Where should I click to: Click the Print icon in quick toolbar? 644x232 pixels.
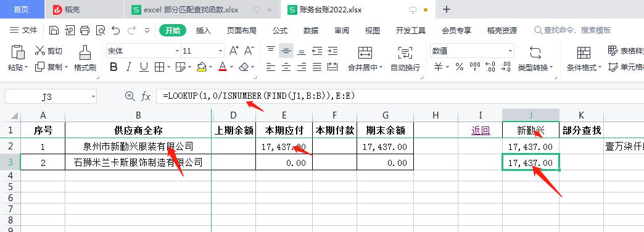[x=85, y=30]
